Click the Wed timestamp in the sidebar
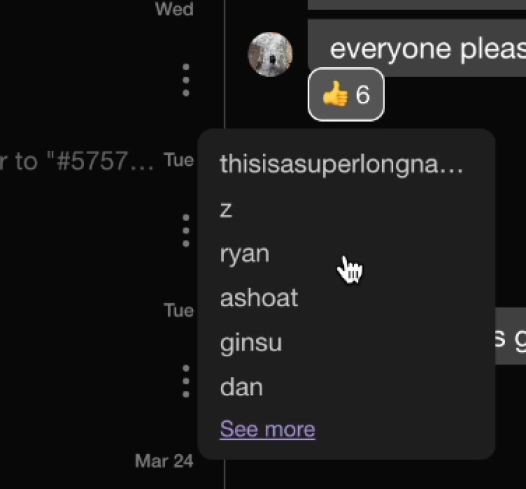Image resolution: width=526 pixels, height=489 pixels. pyautogui.click(x=174, y=8)
